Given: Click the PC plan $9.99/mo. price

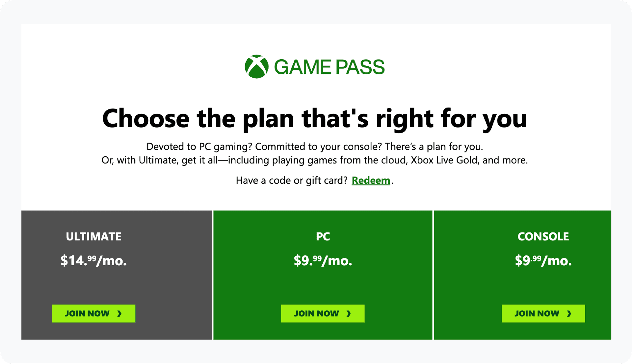Looking at the screenshot, I should pyautogui.click(x=323, y=261).
